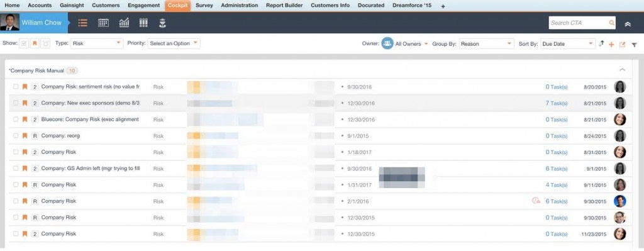Click risk flag on Company: reorg row
This screenshot has height=251, width=644.
[x=25, y=135]
